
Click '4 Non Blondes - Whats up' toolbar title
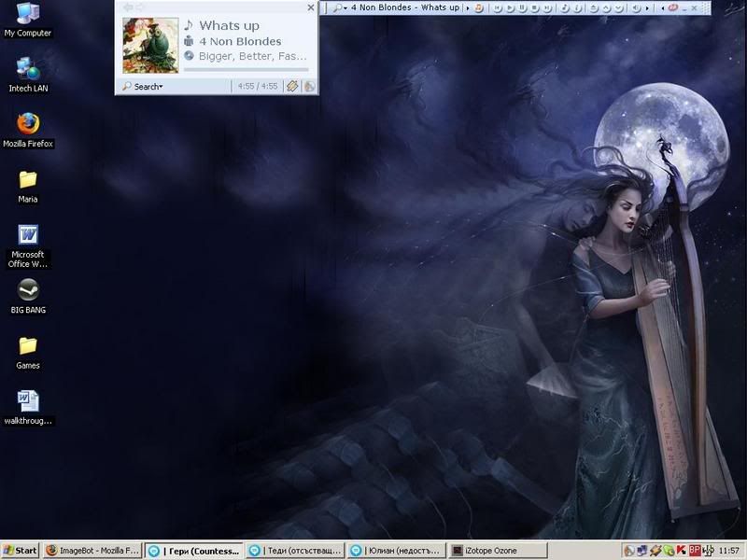tap(405, 7)
